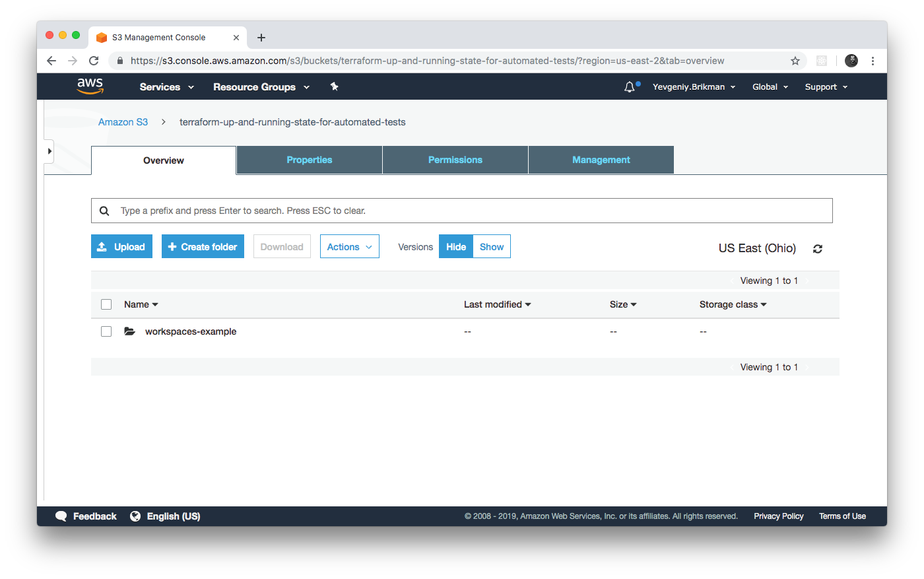Open the Actions dropdown

(x=349, y=246)
